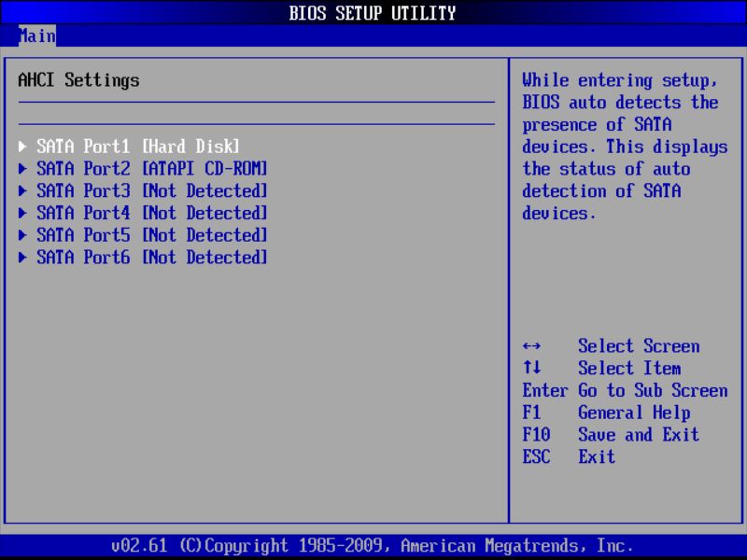Click the arrow beside SATA Port4

22,213
